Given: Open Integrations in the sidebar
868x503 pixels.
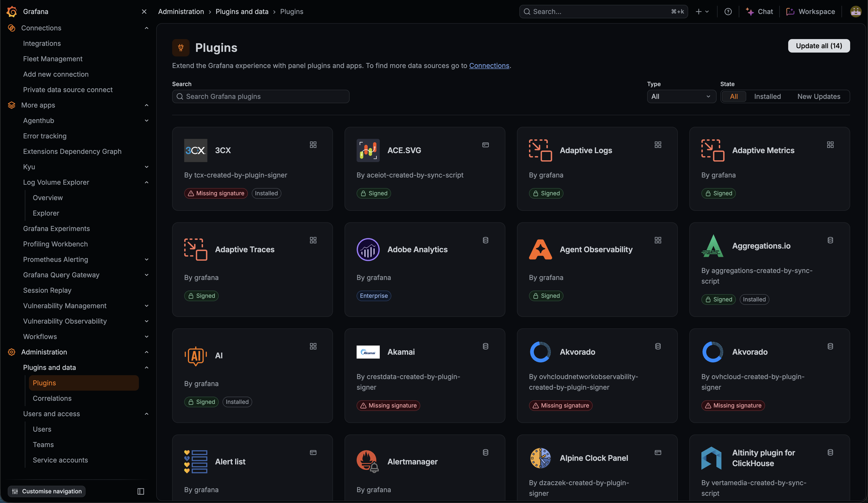Looking at the screenshot, I should pos(42,43).
